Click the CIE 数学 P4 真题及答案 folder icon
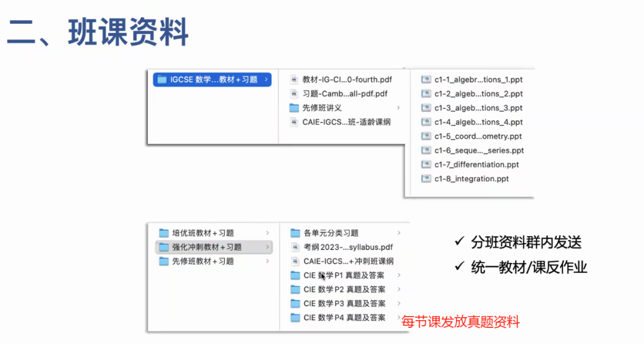 (295, 318)
